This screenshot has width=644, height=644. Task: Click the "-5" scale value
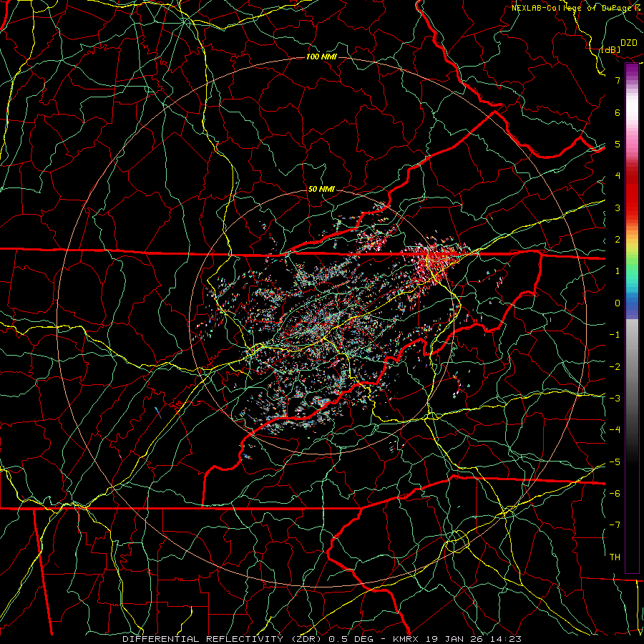[615, 462]
